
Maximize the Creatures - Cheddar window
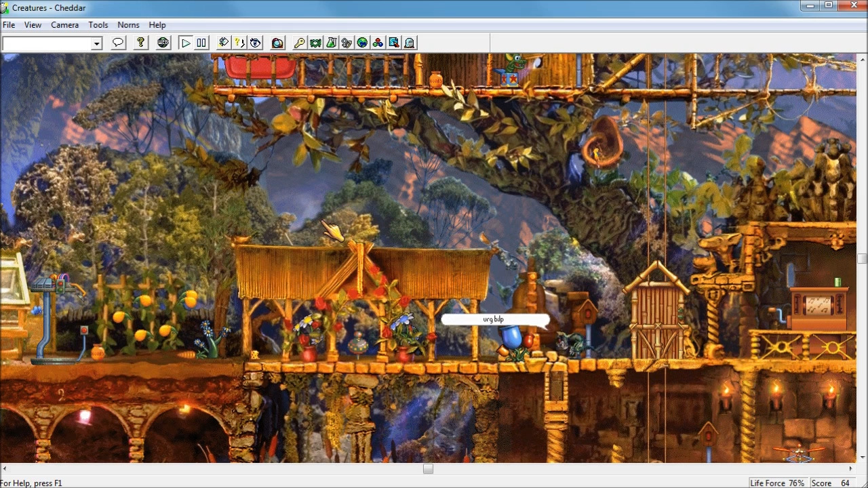pyautogui.click(x=828, y=6)
